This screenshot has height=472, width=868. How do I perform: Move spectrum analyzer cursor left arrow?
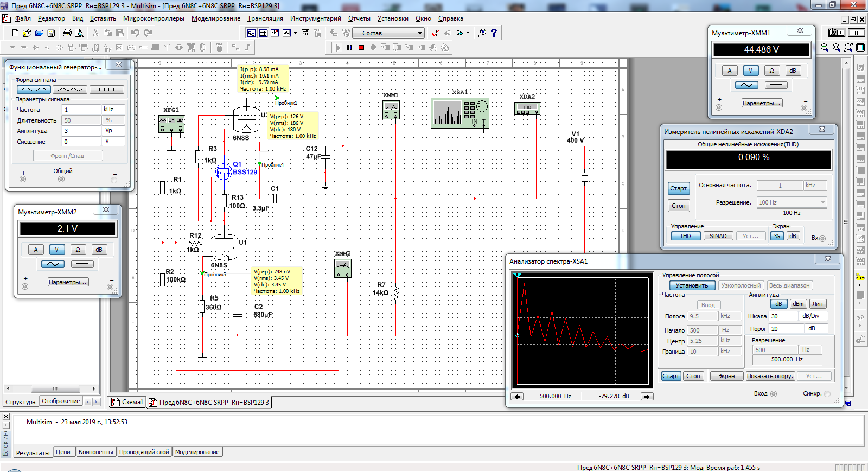[x=518, y=397]
